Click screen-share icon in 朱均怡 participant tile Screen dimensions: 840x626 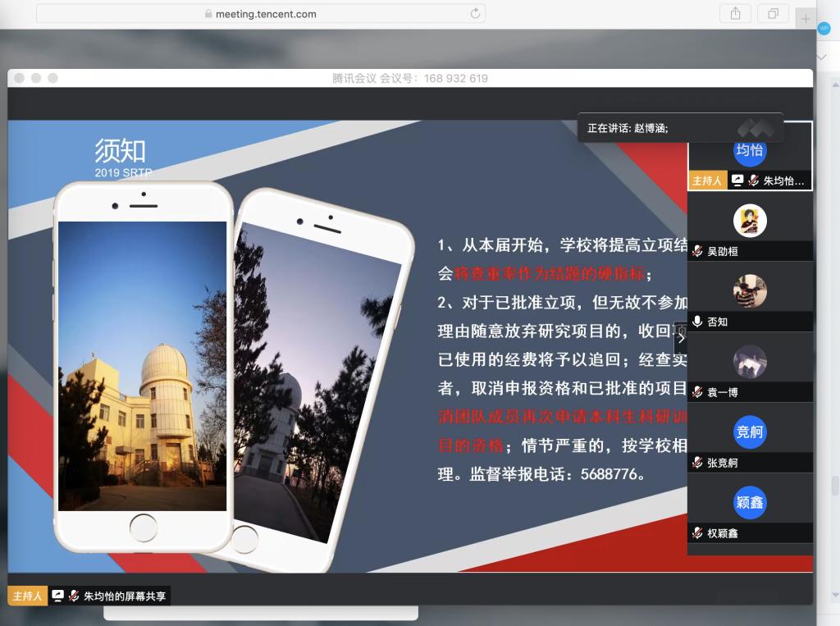click(x=737, y=180)
